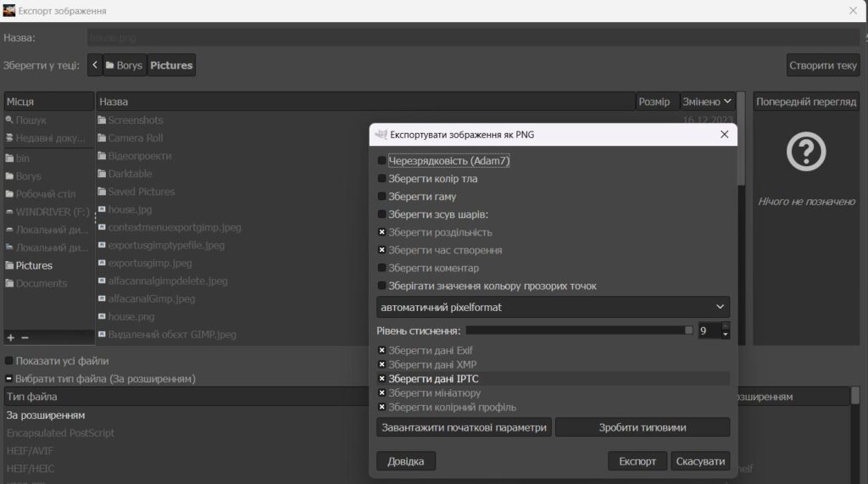
Task: Click the Назва file name input field
Action: click(x=473, y=37)
